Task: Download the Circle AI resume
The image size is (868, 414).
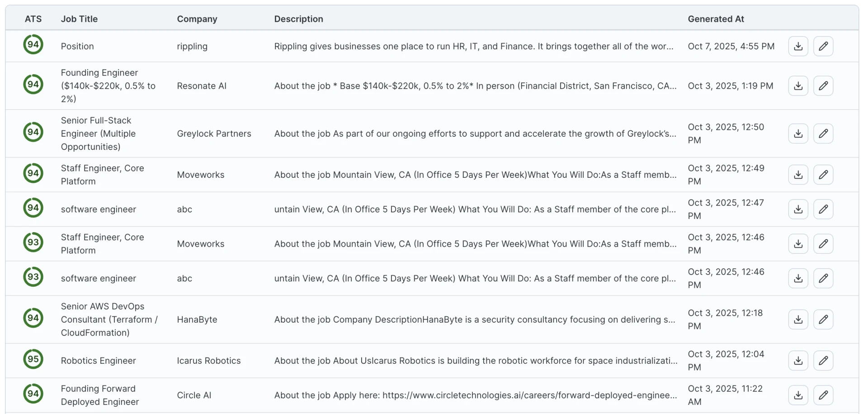Action: 798,395
